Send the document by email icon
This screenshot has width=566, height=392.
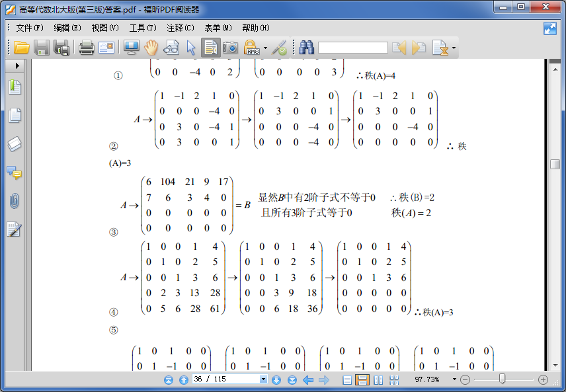click(x=106, y=48)
